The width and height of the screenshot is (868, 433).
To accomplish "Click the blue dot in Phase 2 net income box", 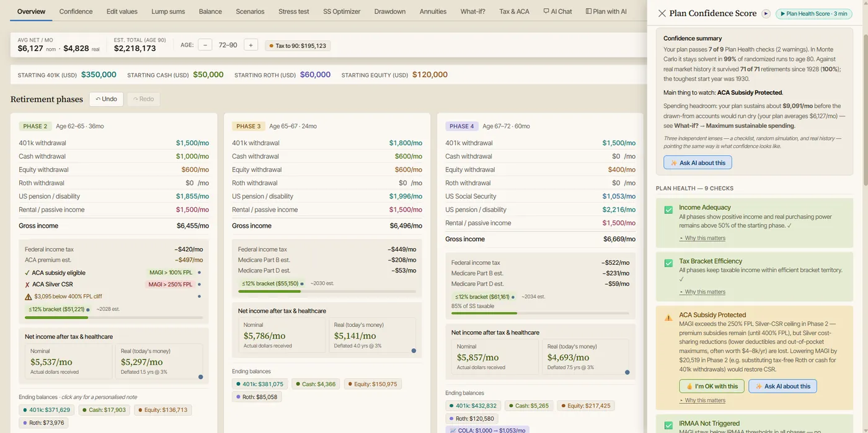I will 200,377.
